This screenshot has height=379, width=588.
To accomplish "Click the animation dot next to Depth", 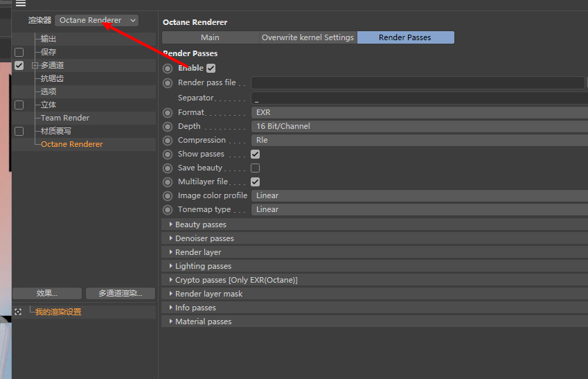I will coord(168,127).
